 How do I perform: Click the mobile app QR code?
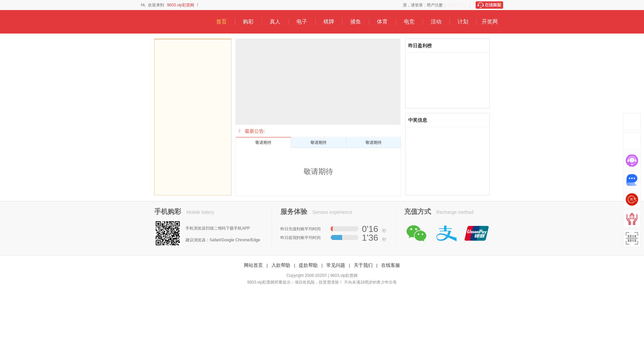[168, 233]
